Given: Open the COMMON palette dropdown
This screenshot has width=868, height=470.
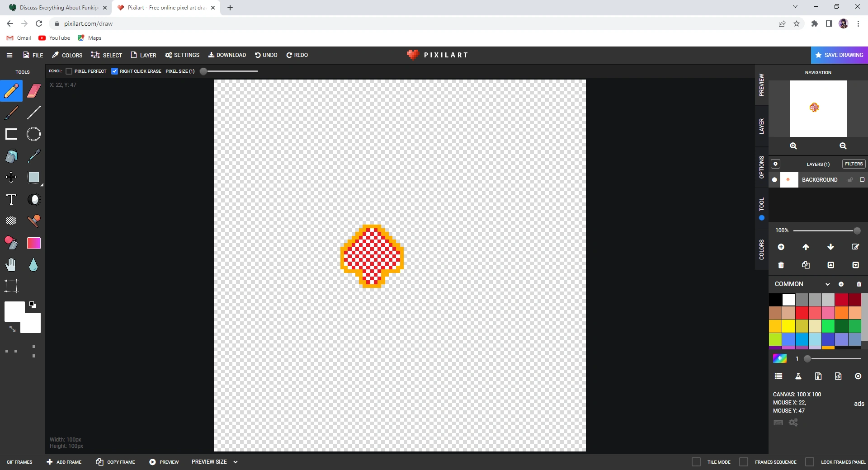Looking at the screenshot, I should [828, 284].
